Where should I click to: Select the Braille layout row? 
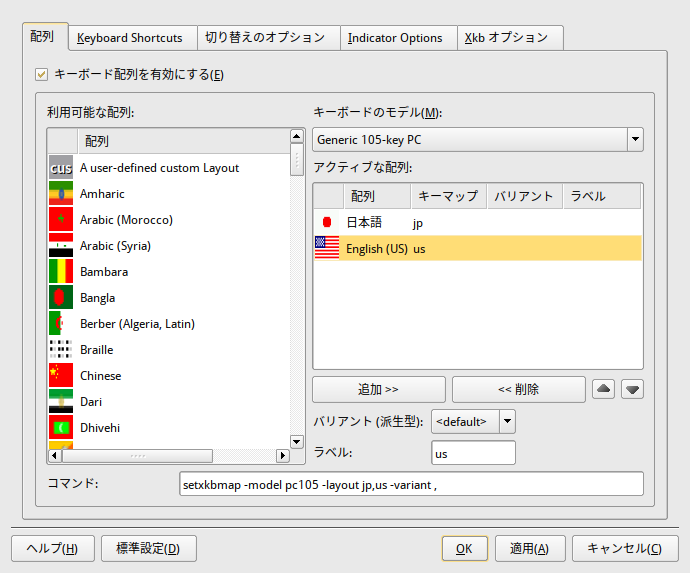169,349
